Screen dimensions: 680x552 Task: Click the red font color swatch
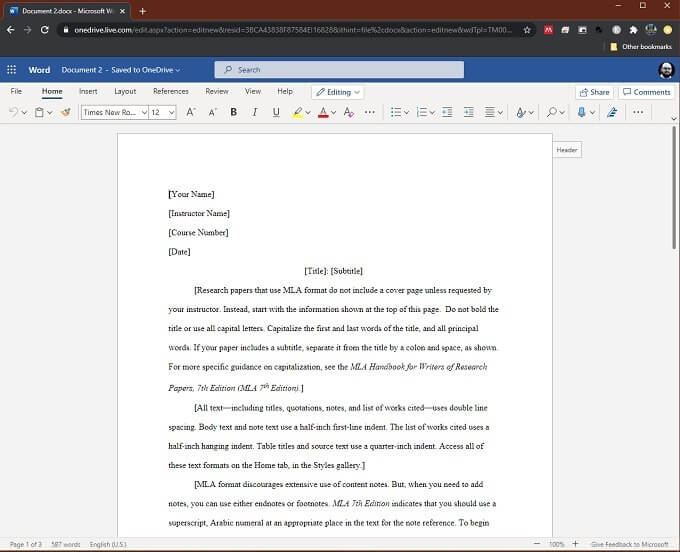323,113
